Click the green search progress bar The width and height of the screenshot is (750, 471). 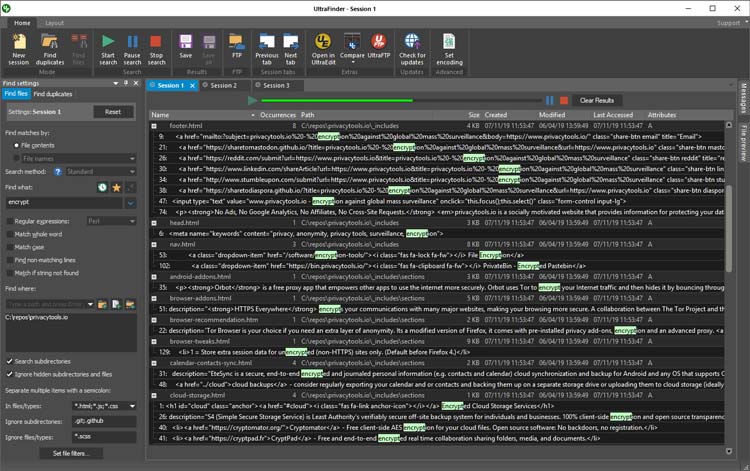[x=337, y=100]
